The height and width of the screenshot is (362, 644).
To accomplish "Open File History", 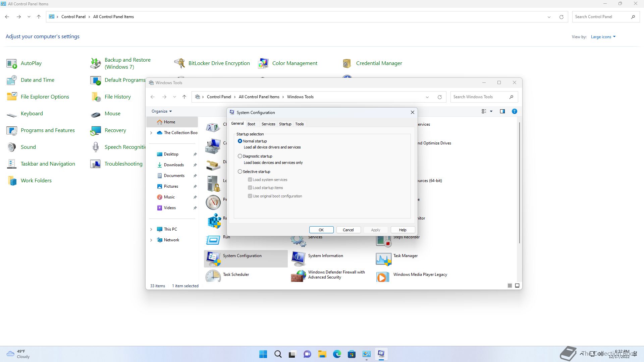I will [110, 97].
